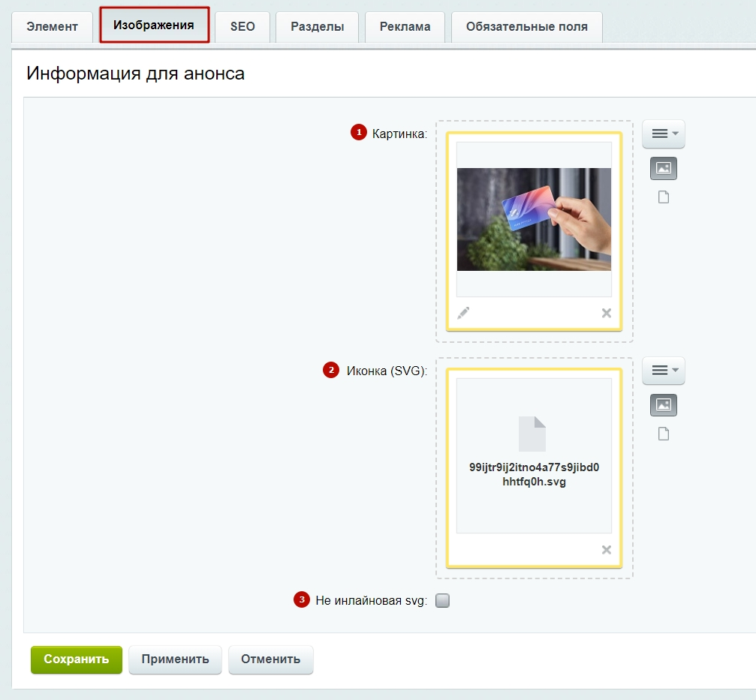Click the Не инлайновая svg: label

(372, 601)
